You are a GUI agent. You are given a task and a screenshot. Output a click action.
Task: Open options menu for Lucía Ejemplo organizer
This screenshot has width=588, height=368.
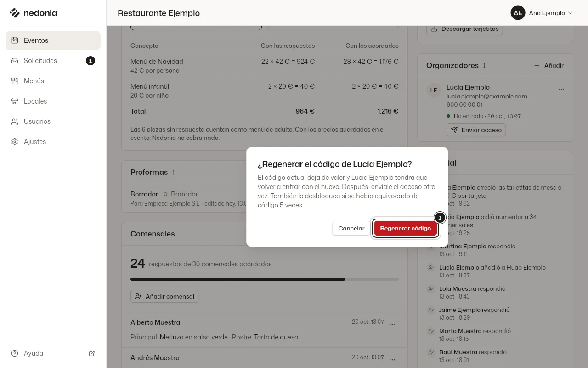(561, 89)
